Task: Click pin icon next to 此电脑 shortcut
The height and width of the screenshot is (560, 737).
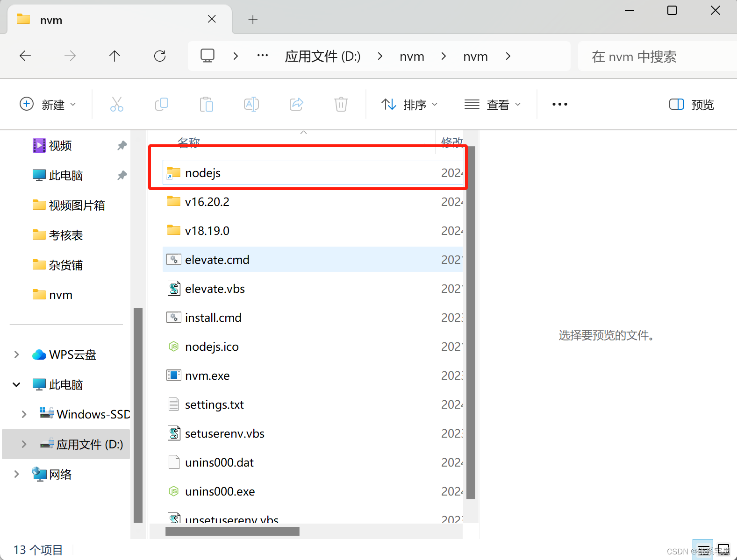Action: (122, 176)
